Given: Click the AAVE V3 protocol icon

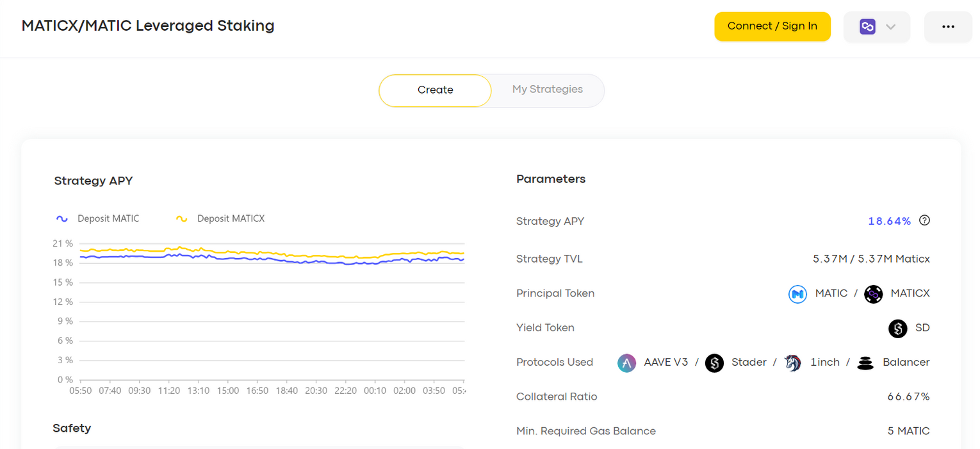Looking at the screenshot, I should point(626,363).
